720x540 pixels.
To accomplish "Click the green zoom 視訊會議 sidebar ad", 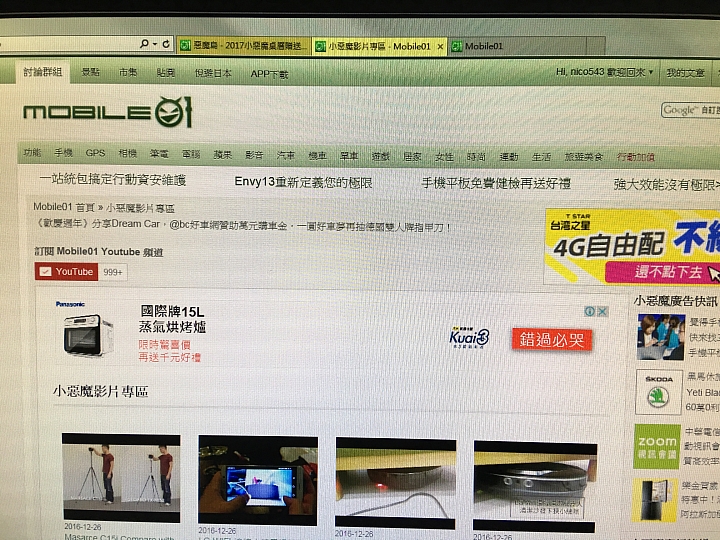I will click(657, 447).
